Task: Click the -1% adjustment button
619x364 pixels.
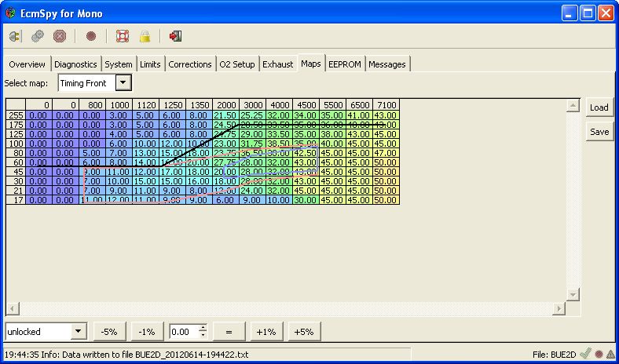Action: click(x=147, y=332)
